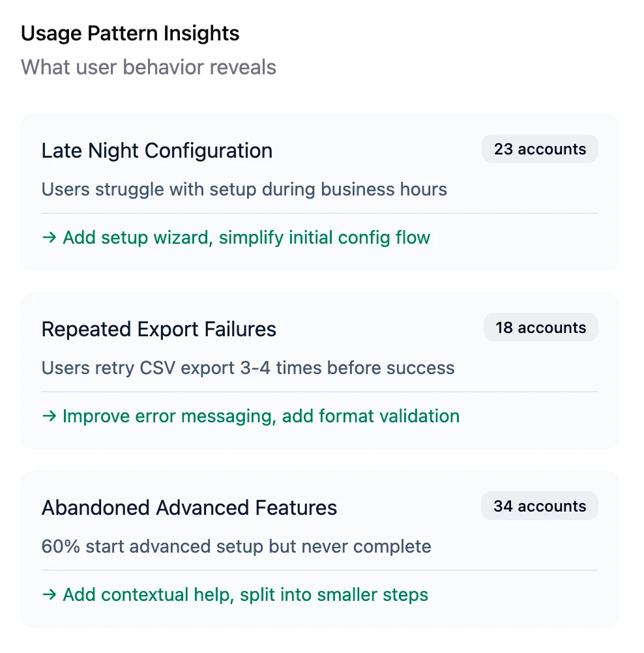The width and height of the screenshot is (644, 653).
Task: Select the improve error messaging recommendation
Action: 261,416
